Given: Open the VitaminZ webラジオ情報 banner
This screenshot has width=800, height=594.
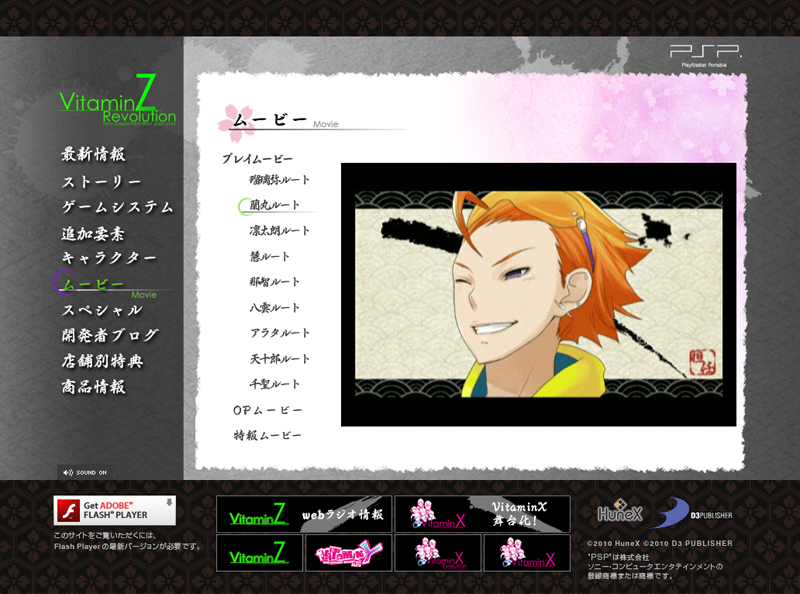Looking at the screenshot, I should tap(304, 514).
